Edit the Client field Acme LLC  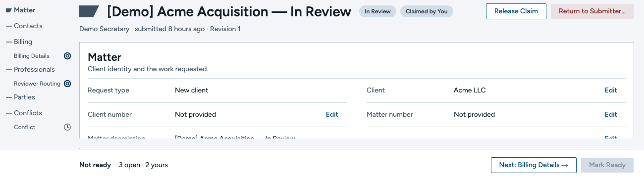click(x=611, y=90)
